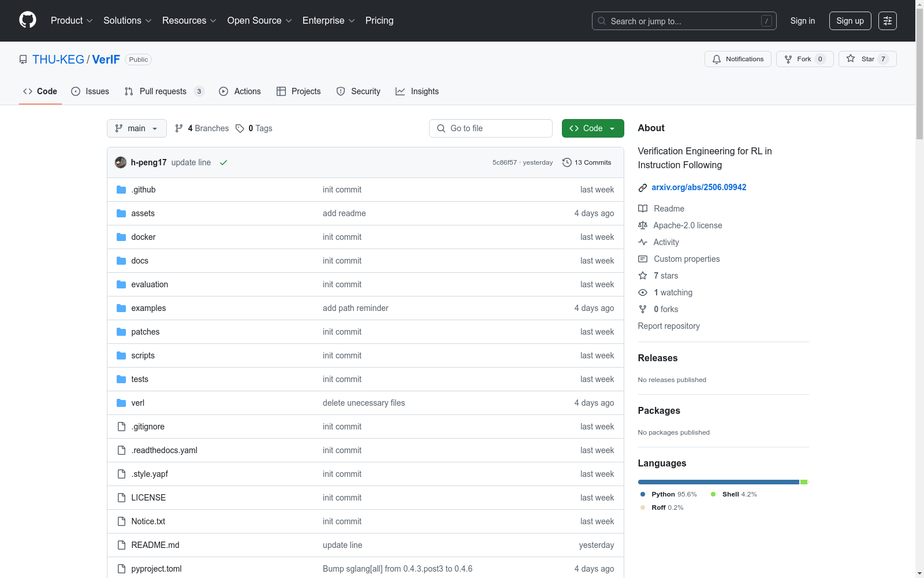Image resolution: width=924 pixels, height=578 pixels.
Task: Click the green Shell language dot
Action: coord(713,494)
